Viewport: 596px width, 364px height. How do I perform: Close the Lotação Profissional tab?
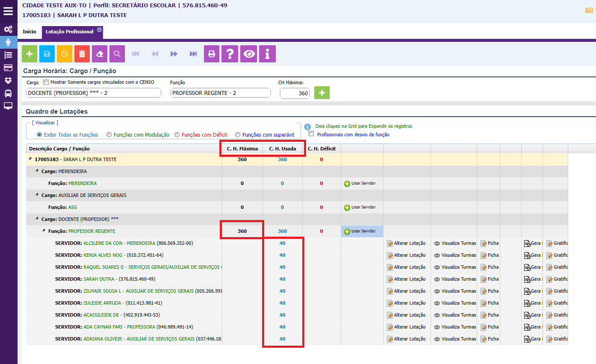tap(99, 29)
